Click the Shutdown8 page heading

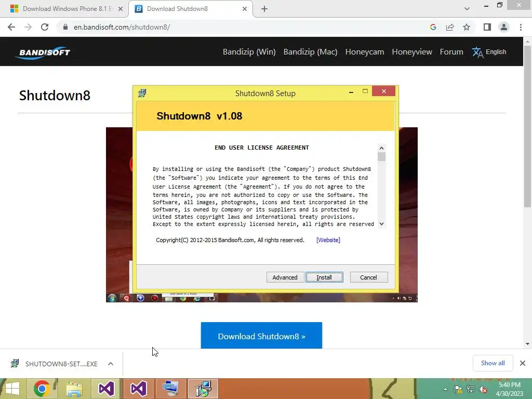[x=55, y=96]
